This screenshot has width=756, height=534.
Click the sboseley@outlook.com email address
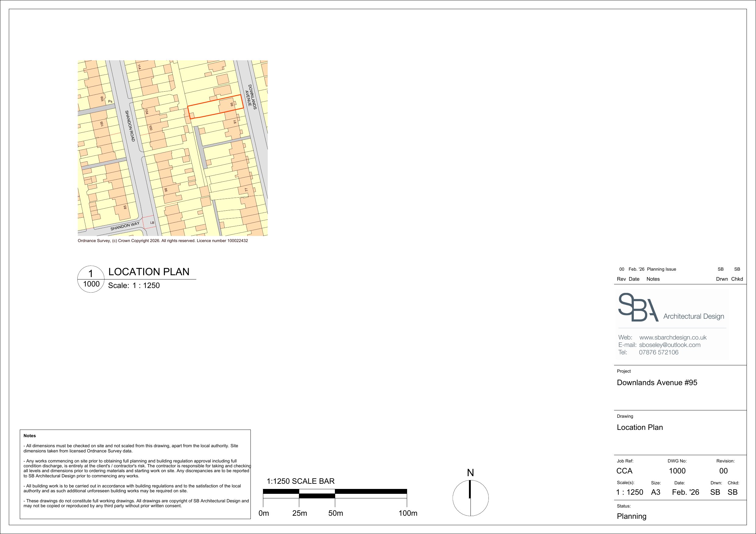[x=669, y=345]
